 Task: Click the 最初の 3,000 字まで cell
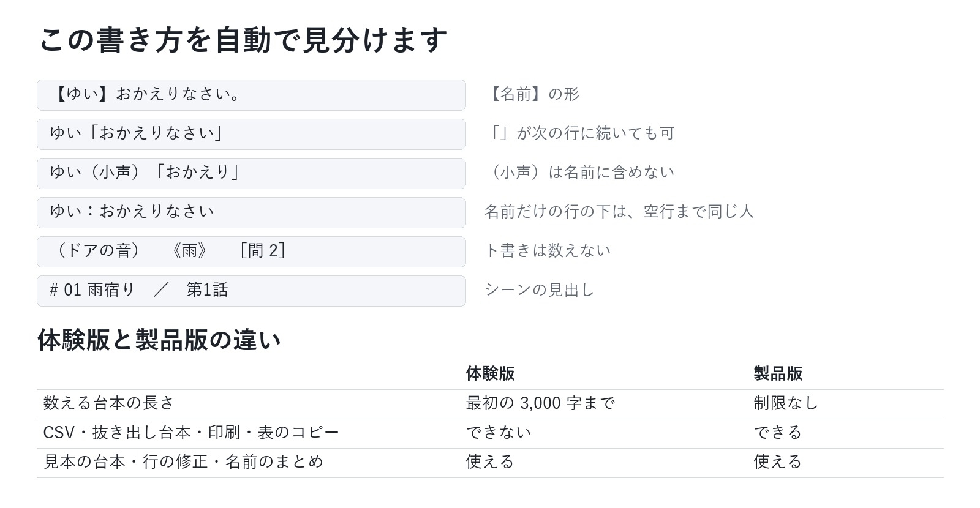coord(540,403)
